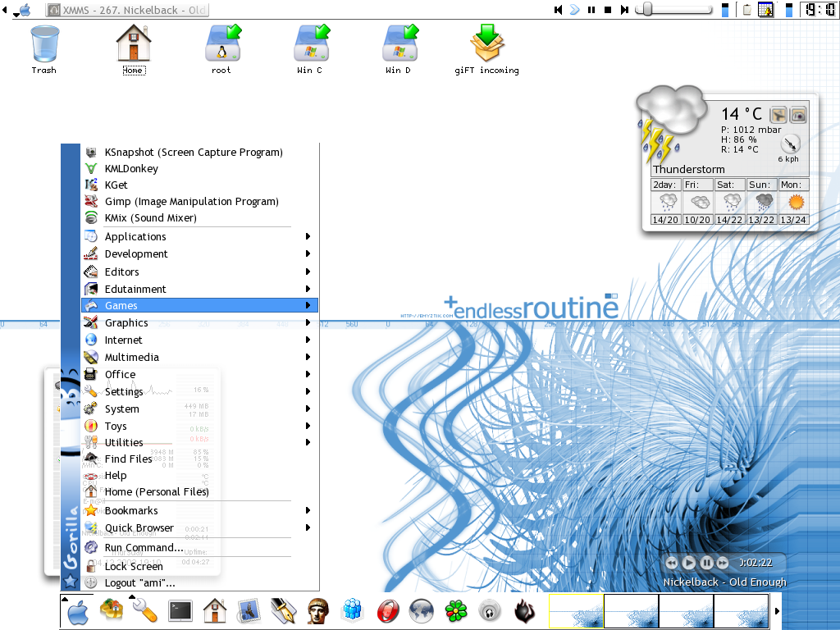This screenshot has height=630, width=840.
Task: Open the giFT incoming folder icon
Action: [x=487, y=49]
